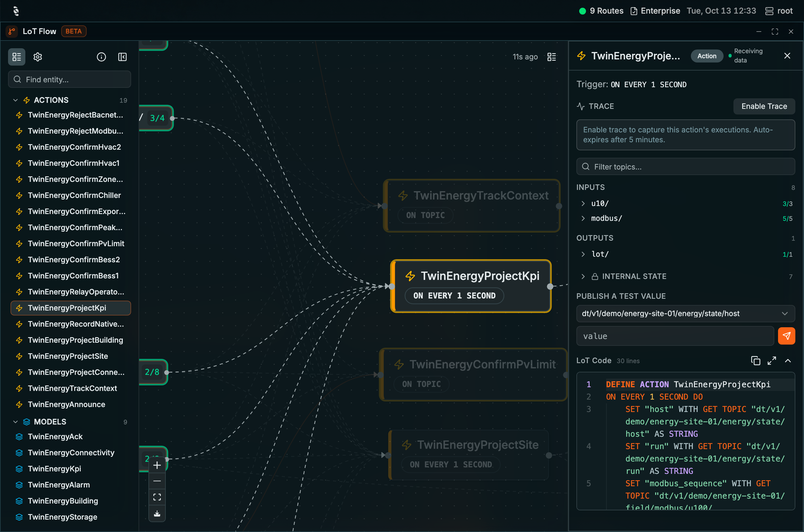Select TwinEnergyProjectSite in the actions list
This screenshot has width=804, height=532.
(x=71, y=356)
